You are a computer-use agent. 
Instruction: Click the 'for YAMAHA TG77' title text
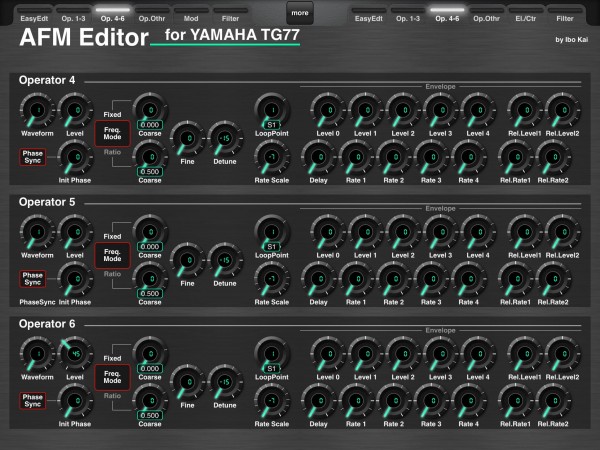[232, 35]
